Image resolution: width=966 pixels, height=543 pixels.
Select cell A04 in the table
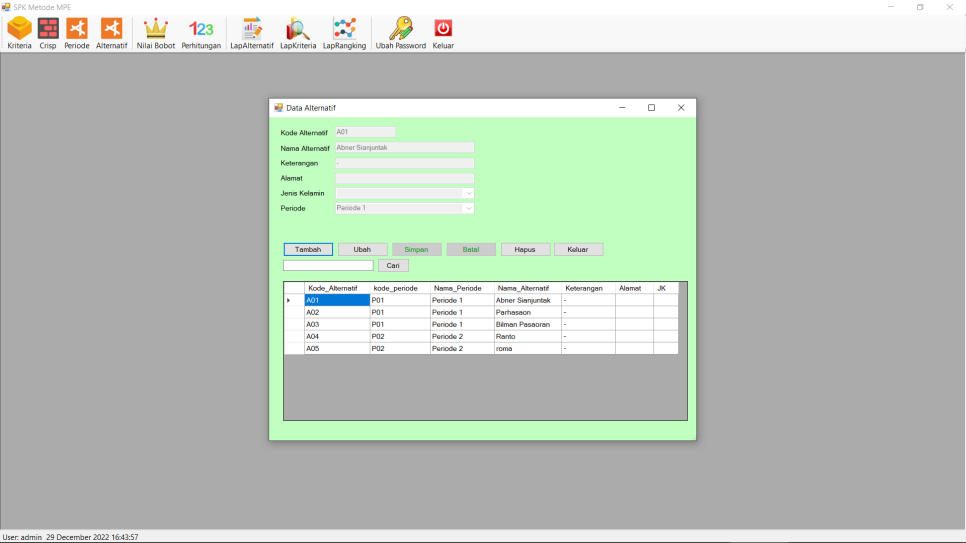337,337
